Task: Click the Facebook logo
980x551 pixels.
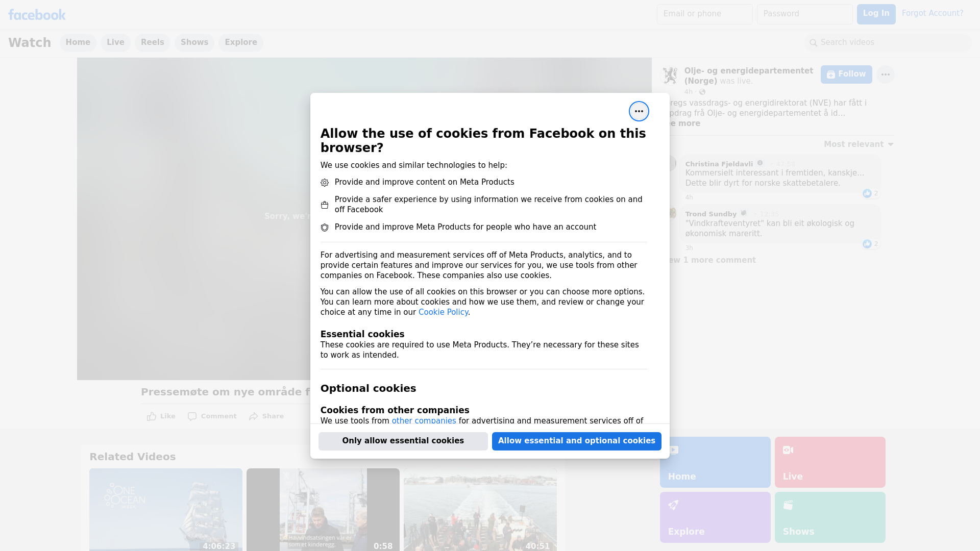Action: 37,15
